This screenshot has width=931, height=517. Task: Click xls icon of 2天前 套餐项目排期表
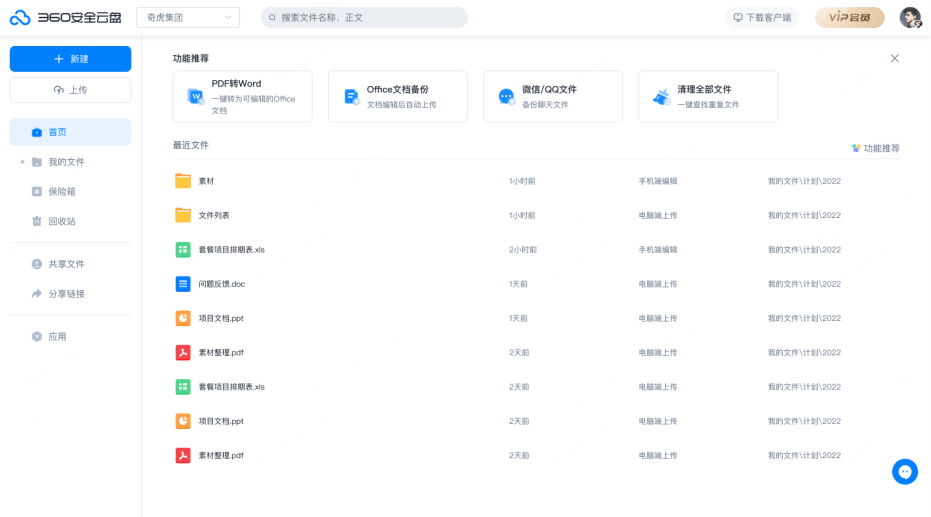183,387
